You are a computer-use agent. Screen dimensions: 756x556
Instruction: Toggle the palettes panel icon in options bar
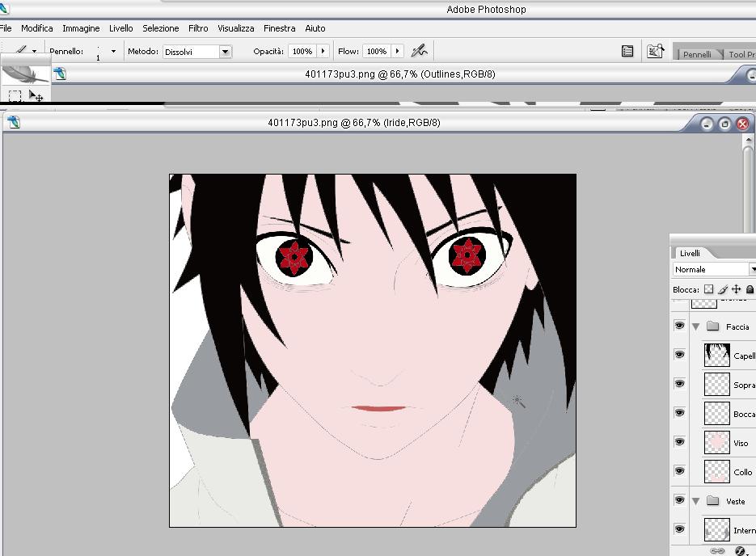tap(627, 51)
